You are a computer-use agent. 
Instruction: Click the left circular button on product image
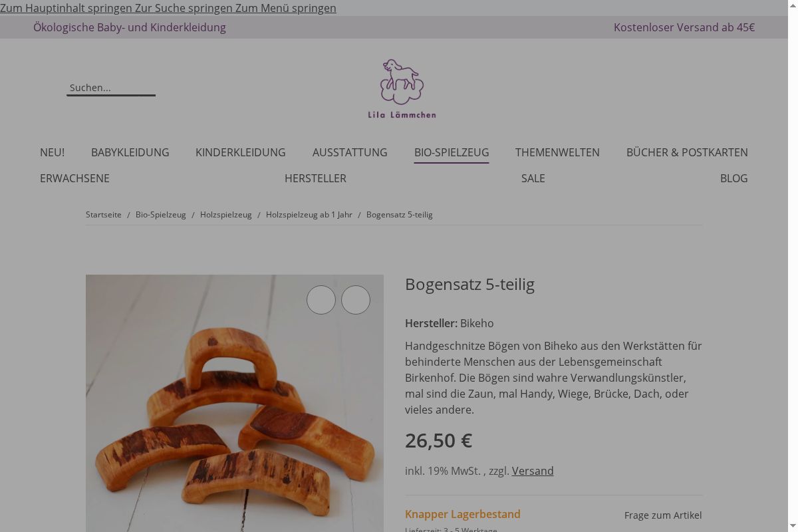(321, 300)
